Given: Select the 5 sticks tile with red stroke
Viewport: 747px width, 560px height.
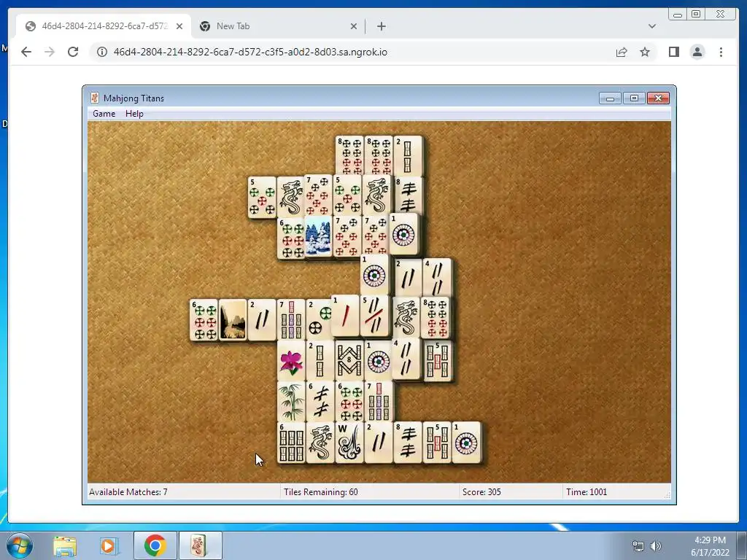Looking at the screenshot, I should coord(374,316).
